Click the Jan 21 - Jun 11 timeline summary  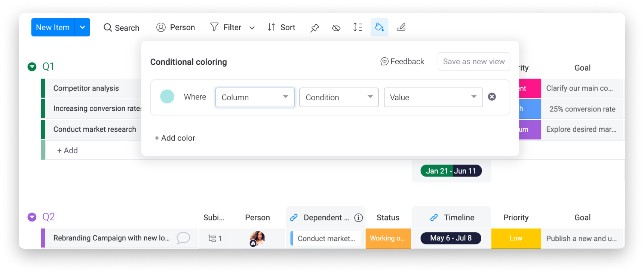(451, 171)
